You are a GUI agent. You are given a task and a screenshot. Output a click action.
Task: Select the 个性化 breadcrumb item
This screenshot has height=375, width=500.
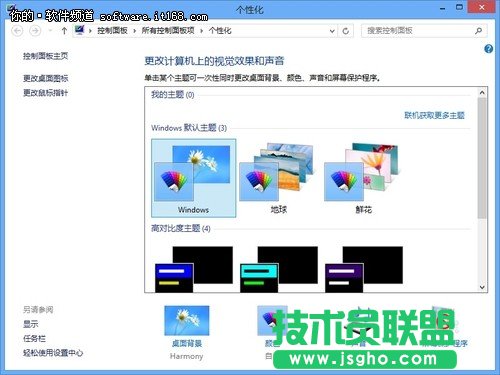click(220, 31)
